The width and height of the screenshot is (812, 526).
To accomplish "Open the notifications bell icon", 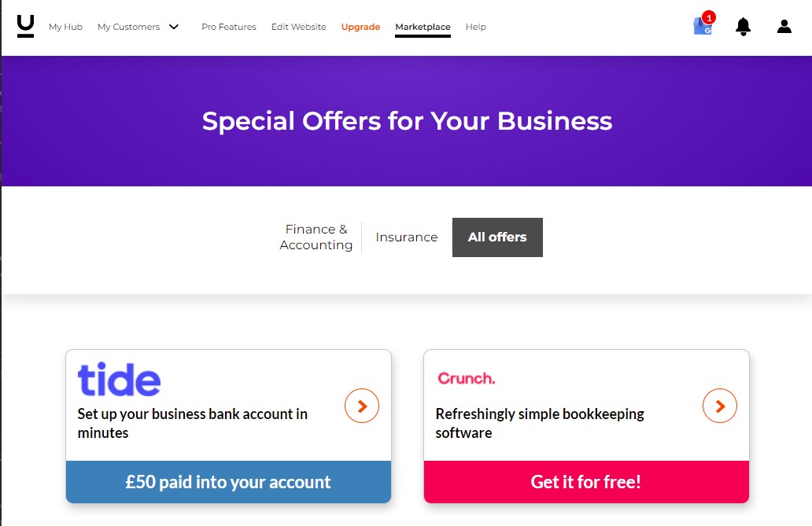I will click(743, 26).
